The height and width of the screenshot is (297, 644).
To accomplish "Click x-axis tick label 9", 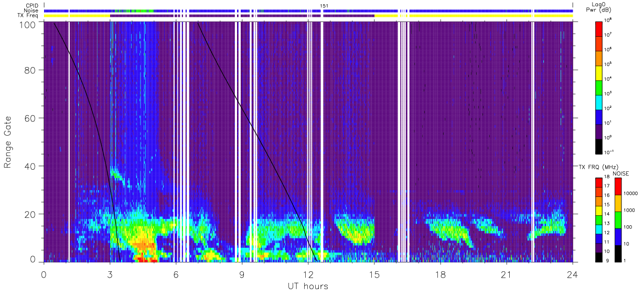I will [x=242, y=274].
